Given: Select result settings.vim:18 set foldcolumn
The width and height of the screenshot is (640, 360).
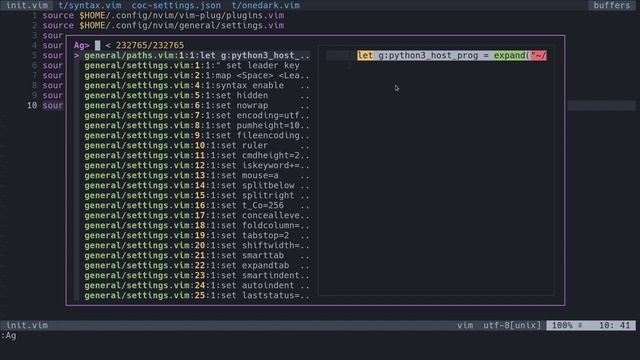Looking at the screenshot, I should (197, 225).
